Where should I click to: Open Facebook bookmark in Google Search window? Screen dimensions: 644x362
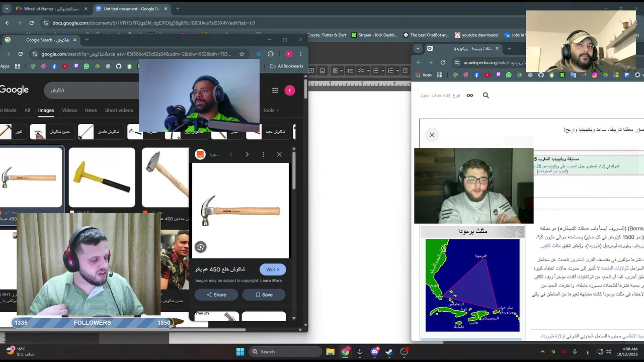54,66
